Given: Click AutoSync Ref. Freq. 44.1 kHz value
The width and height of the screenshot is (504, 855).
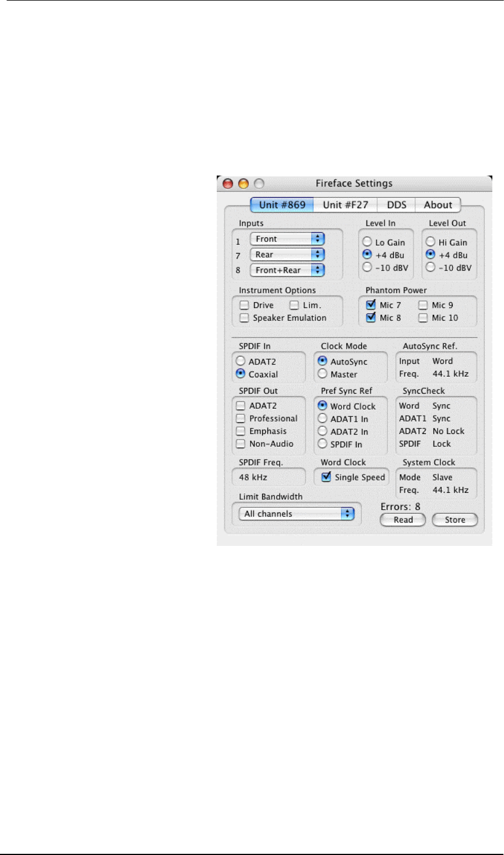Looking at the screenshot, I should click(x=450, y=374).
